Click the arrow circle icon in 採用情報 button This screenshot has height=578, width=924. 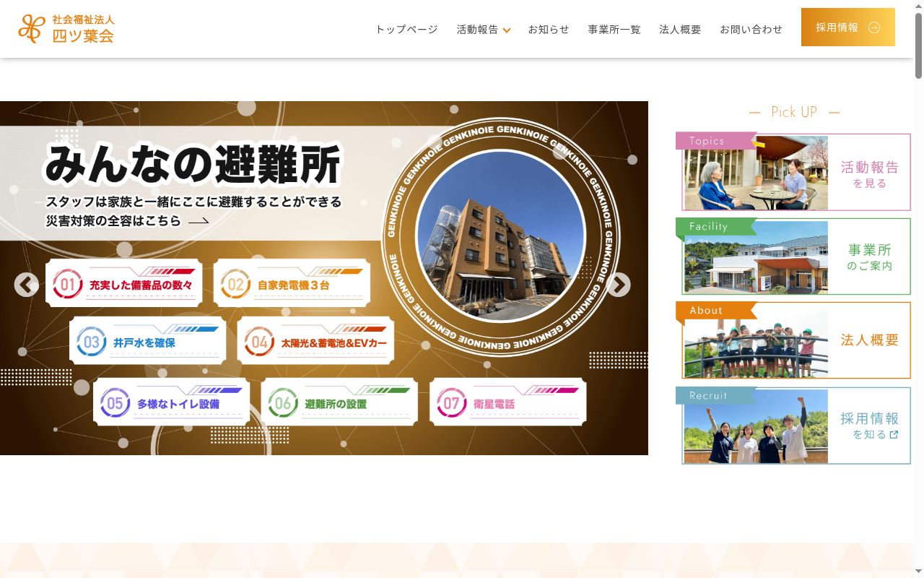point(874,27)
